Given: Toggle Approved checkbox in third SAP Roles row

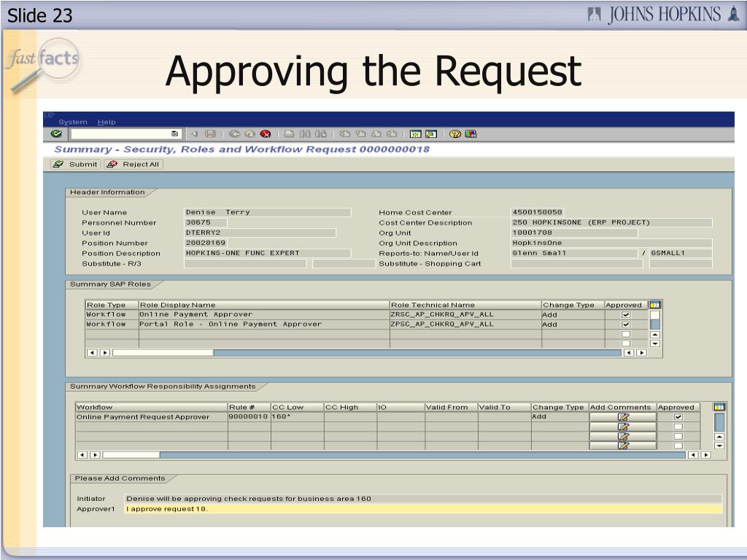Looking at the screenshot, I should click(626, 334).
